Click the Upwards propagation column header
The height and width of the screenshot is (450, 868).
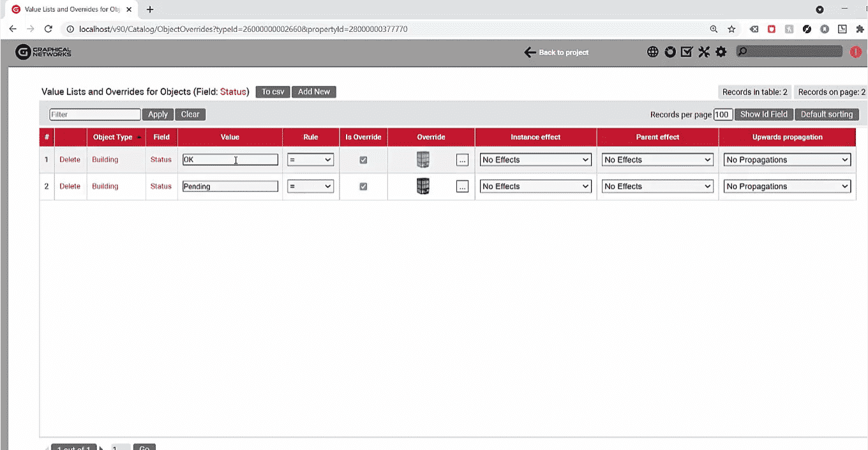tap(787, 137)
